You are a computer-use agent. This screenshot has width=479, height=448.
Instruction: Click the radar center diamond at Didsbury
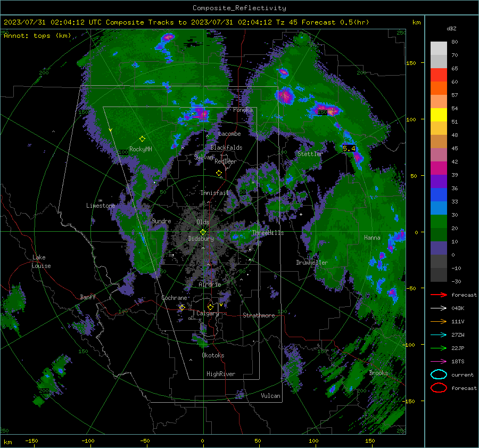(203, 232)
